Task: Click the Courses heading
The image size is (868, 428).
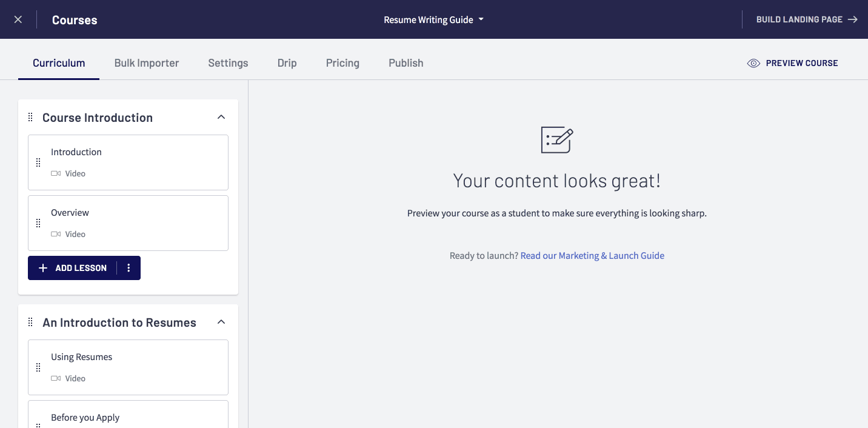Action: [x=75, y=20]
